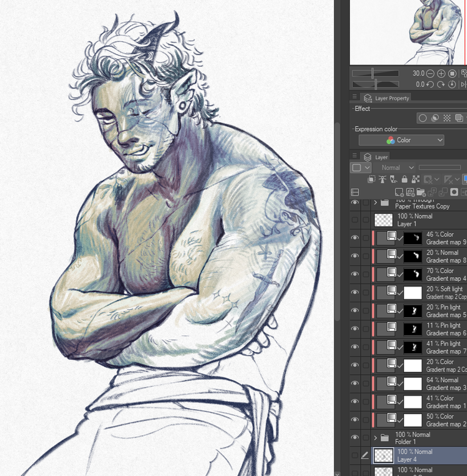467x476 pixels.
Task: Toggle visibility of Folder 1
Action: pos(355,438)
